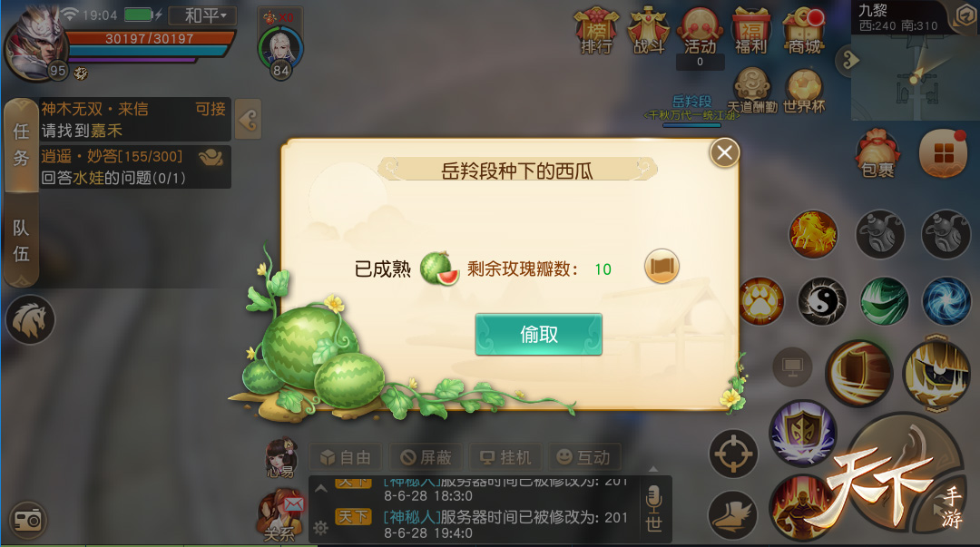Toggle the 自由 camera mode
This screenshot has height=547, width=980.
[x=346, y=457]
